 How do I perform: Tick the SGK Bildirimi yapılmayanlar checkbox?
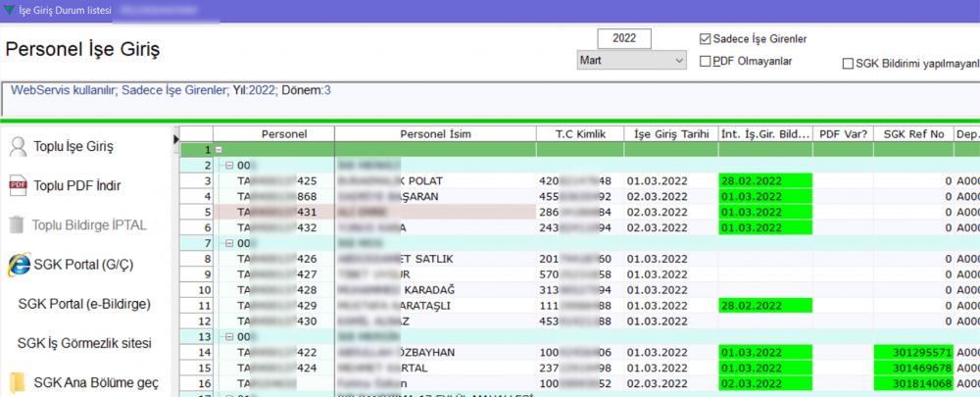848,65
